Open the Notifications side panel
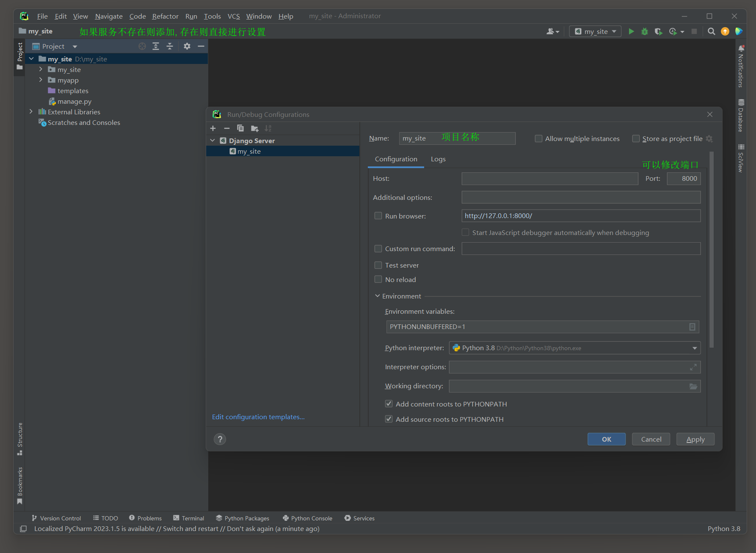The width and height of the screenshot is (756, 553). 741,66
